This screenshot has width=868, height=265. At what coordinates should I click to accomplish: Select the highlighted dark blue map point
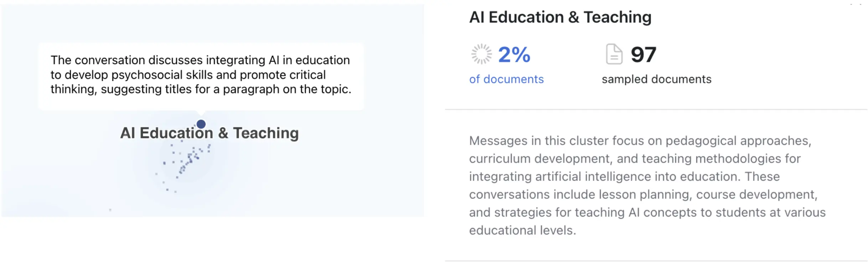[201, 124]
